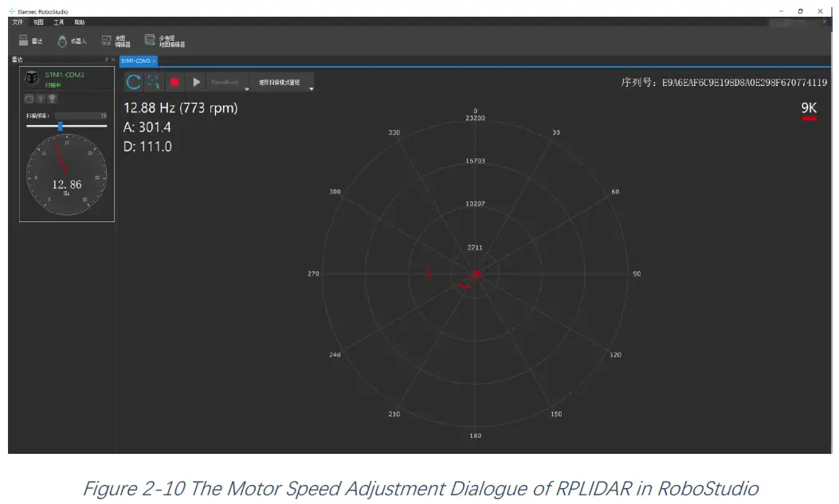Select the S1M1-COM3 lidar device icon
The width and height of the screenshot is (839, 504).
point(32,77)
